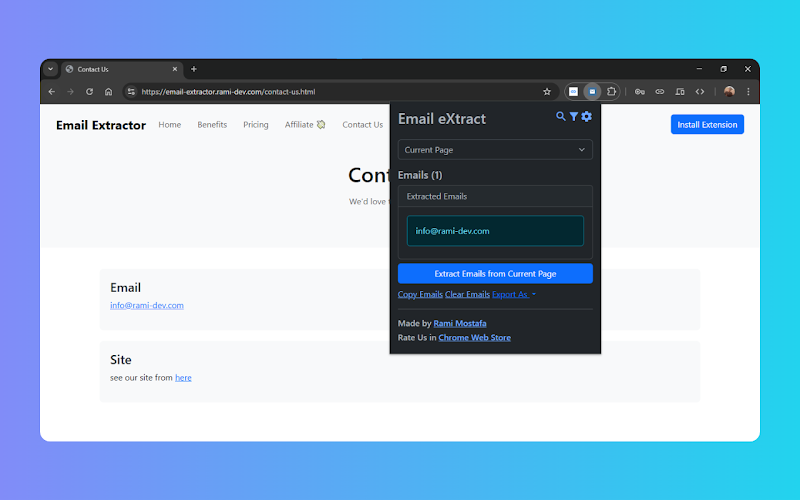Select extracted email info@rami-dev.com in popup
This screenshot has height=500, width=800.
pos(495,231)
